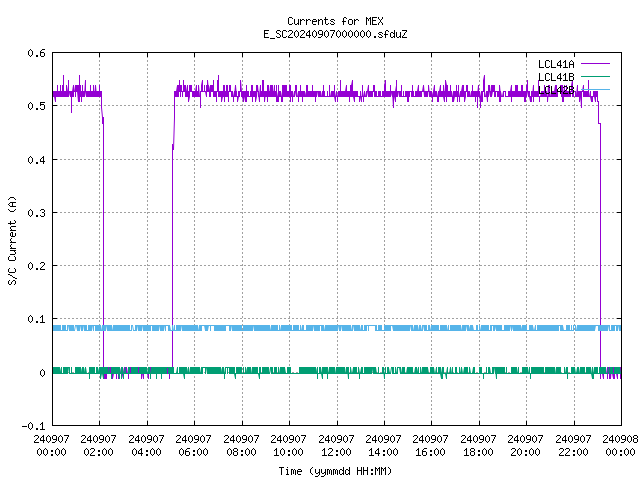Select the LCL41B legend label
640x480 pixels.
point(556,77)
